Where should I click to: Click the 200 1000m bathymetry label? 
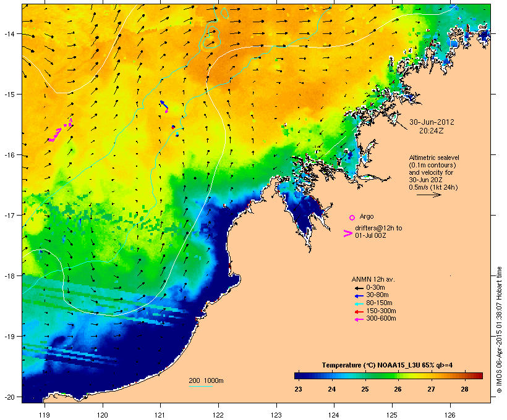pyautogui.click(x=206, y=380)
